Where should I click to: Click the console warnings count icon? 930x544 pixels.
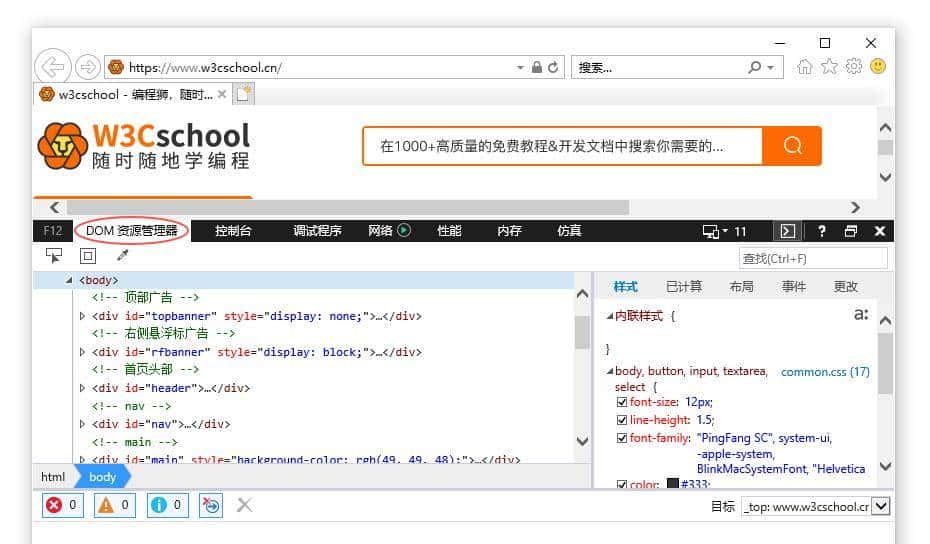tap(114, 505)
